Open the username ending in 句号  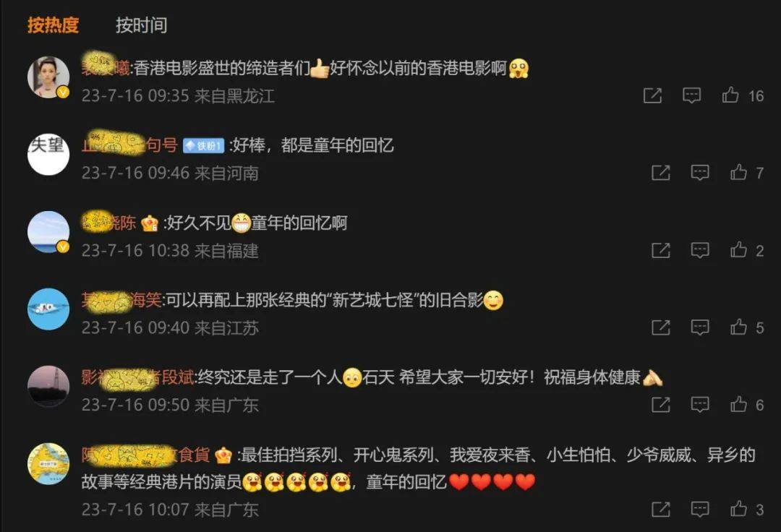(x=130, y=145)
